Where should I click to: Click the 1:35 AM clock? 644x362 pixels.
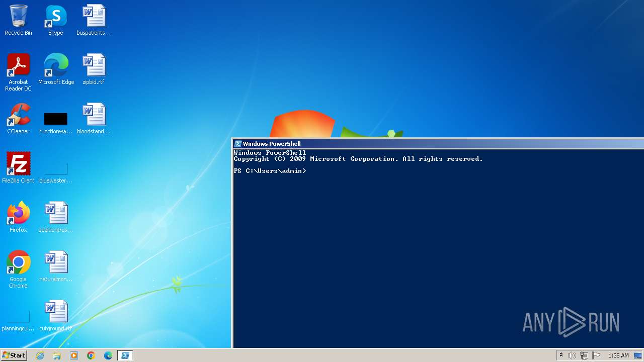click(x=618, y=355)
